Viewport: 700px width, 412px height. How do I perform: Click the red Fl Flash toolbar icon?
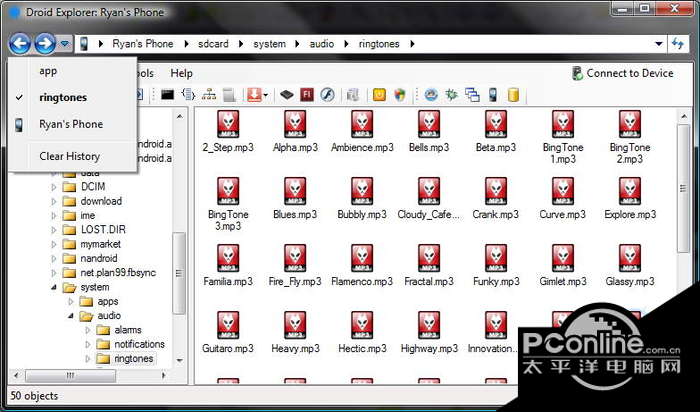click(307, 95)
